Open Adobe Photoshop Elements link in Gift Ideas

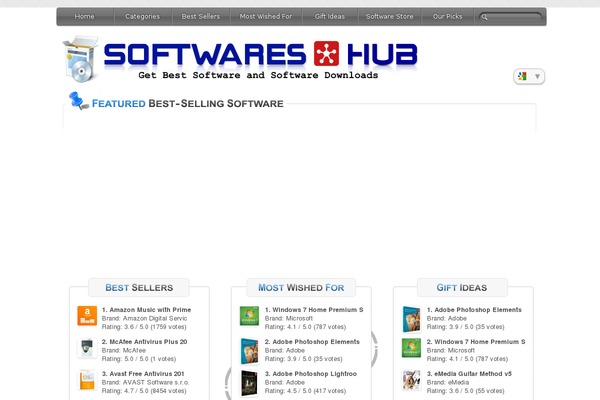point(474,310)
